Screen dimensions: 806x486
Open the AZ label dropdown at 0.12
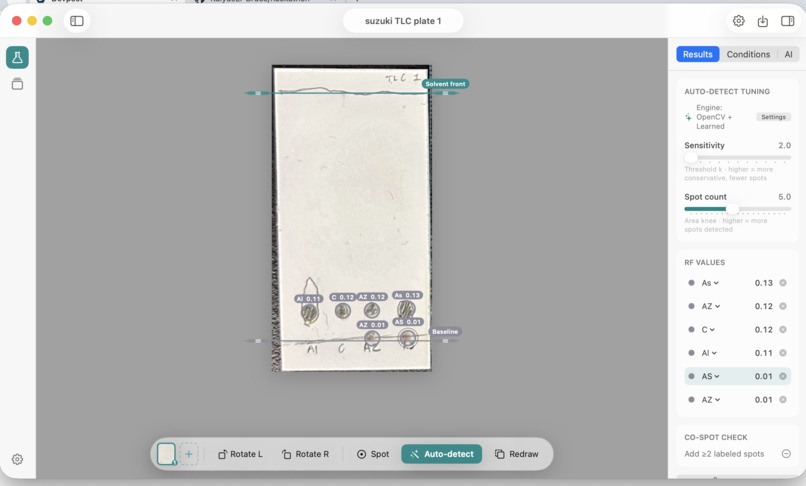(x=711, y=306)
